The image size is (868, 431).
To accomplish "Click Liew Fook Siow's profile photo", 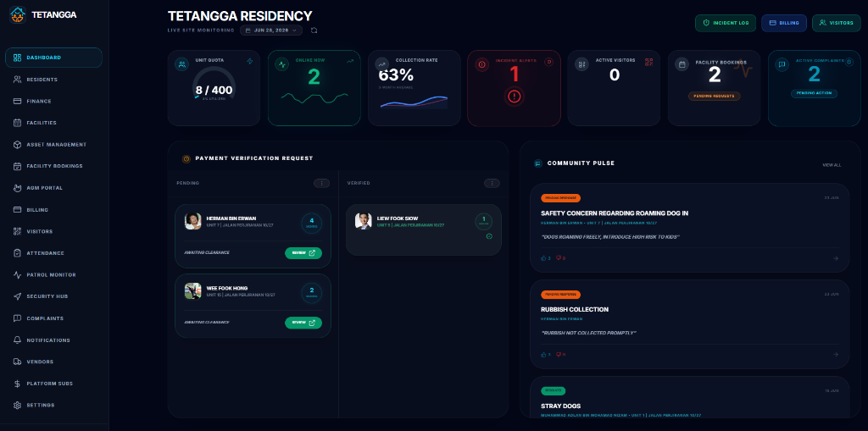I will (363, 221).
